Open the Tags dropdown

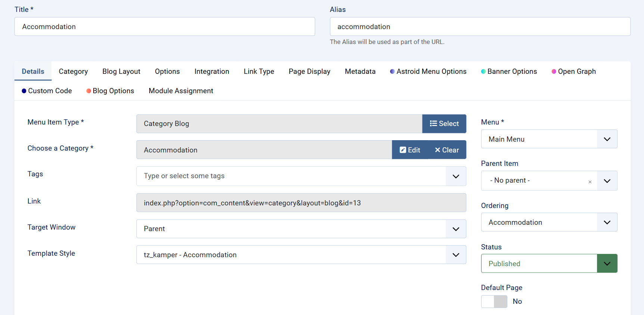pyautogui.click(x=455, y=176)
